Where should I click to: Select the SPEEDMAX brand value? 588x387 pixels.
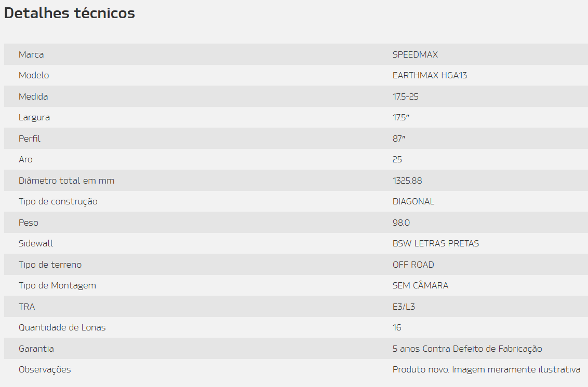pyautogui.click(x=415, y=54)
